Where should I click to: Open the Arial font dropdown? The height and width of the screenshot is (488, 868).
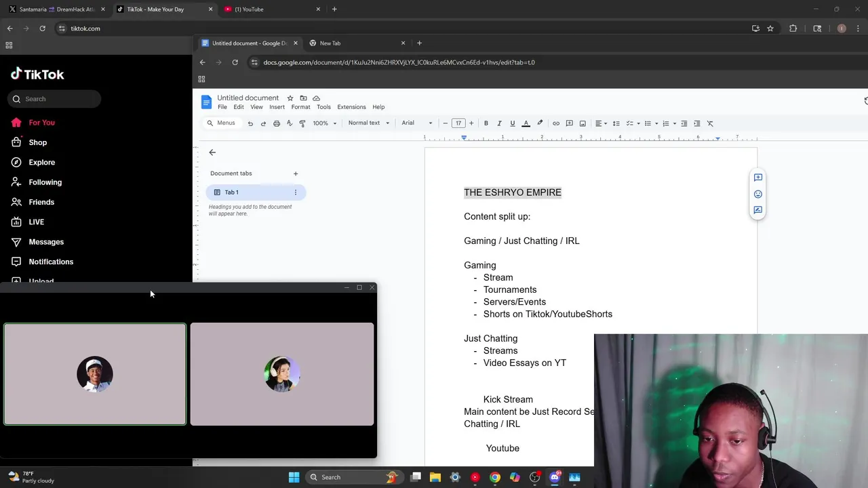point(417,123)
